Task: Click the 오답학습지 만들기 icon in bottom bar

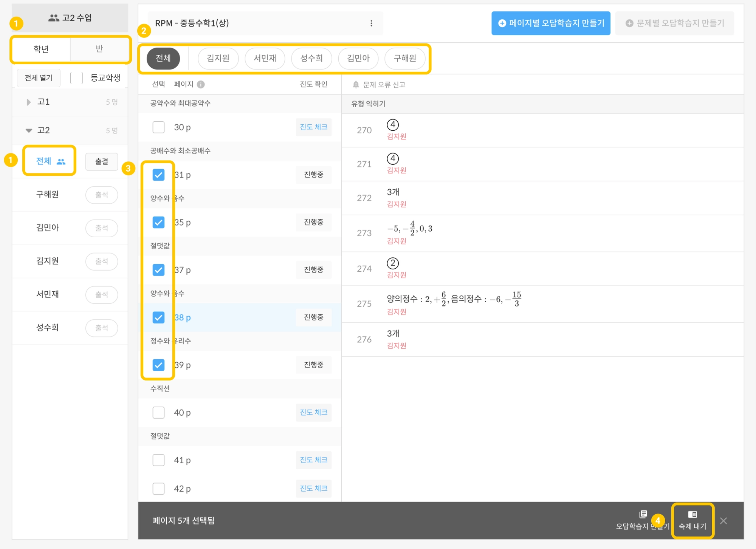Action: click(643, 514)
